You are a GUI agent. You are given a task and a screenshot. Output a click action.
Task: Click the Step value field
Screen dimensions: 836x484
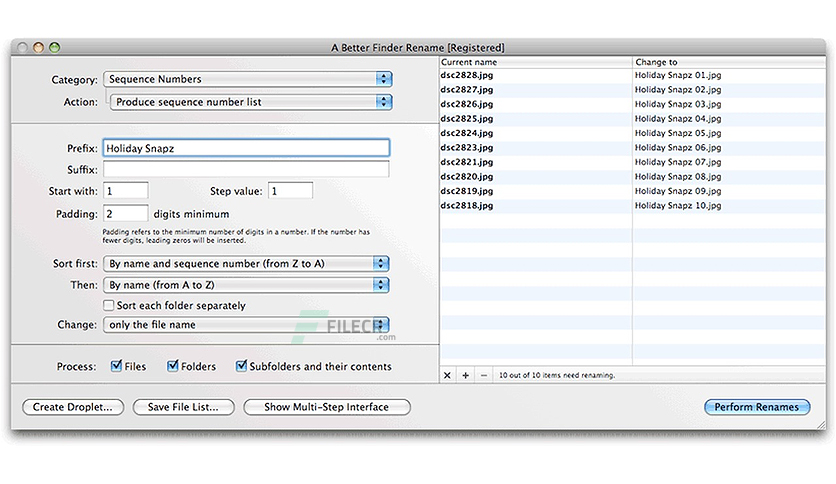[291, 191]
